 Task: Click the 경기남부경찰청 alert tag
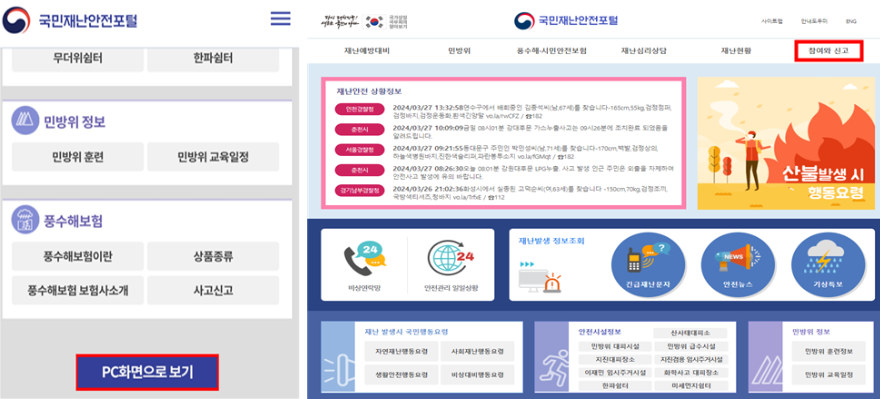coord(359,190)
